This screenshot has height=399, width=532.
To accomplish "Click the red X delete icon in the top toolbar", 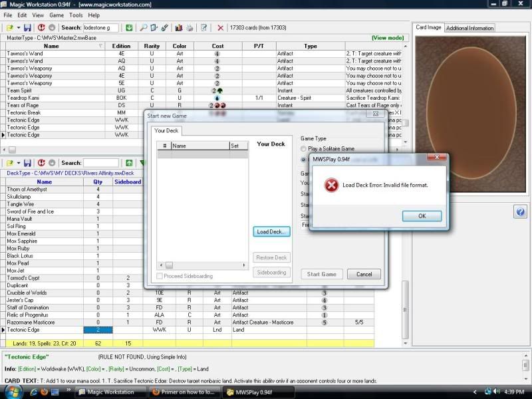I will (221, 28).
